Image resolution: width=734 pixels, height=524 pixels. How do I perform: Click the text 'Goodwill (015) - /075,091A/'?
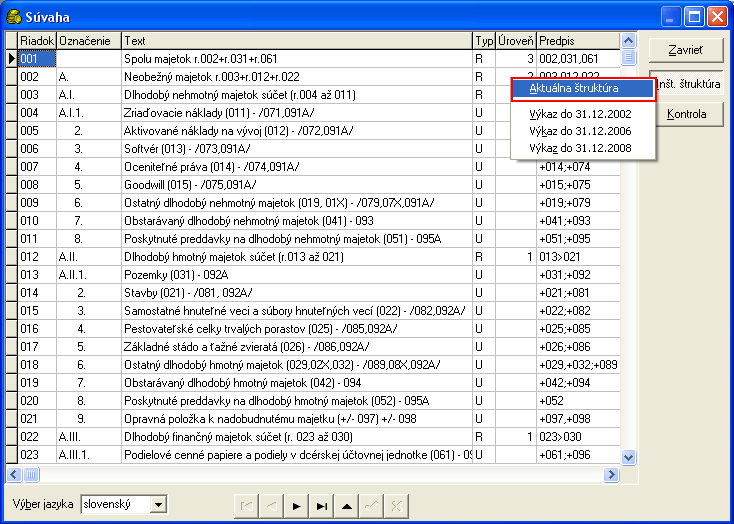point(190,185)
